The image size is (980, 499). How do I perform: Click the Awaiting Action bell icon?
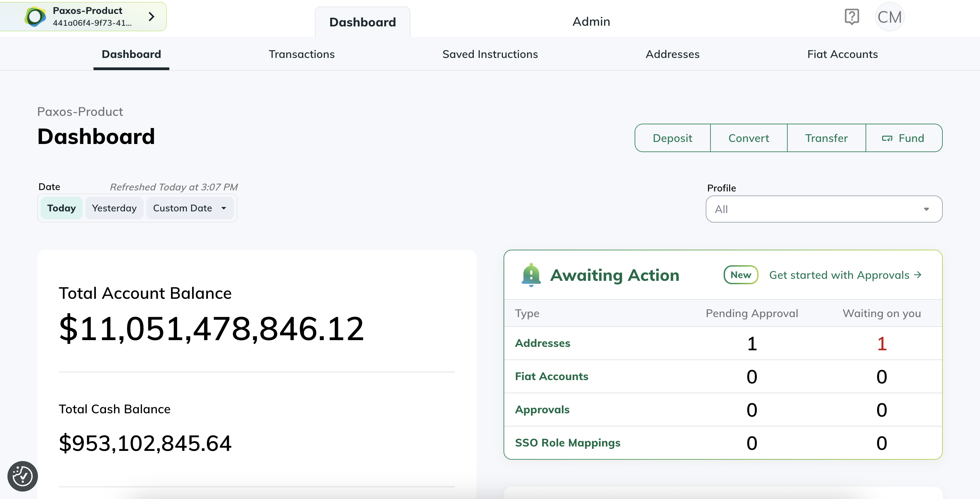click(x=531, y=275)
